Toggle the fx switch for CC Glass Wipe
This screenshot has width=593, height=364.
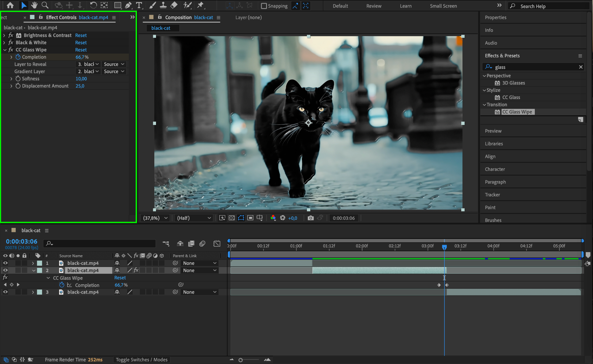[x=11, y=50]
